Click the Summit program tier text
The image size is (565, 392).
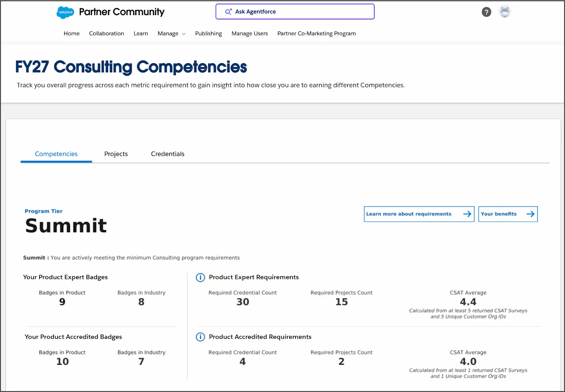point(66,226)
